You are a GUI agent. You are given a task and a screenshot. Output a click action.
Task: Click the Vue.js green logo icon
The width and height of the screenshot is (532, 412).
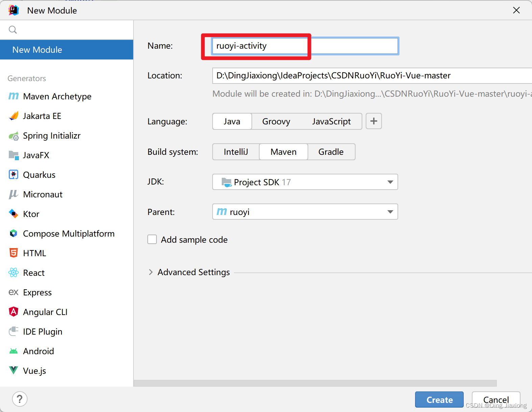pyautogui.click(x=14, y=370)
